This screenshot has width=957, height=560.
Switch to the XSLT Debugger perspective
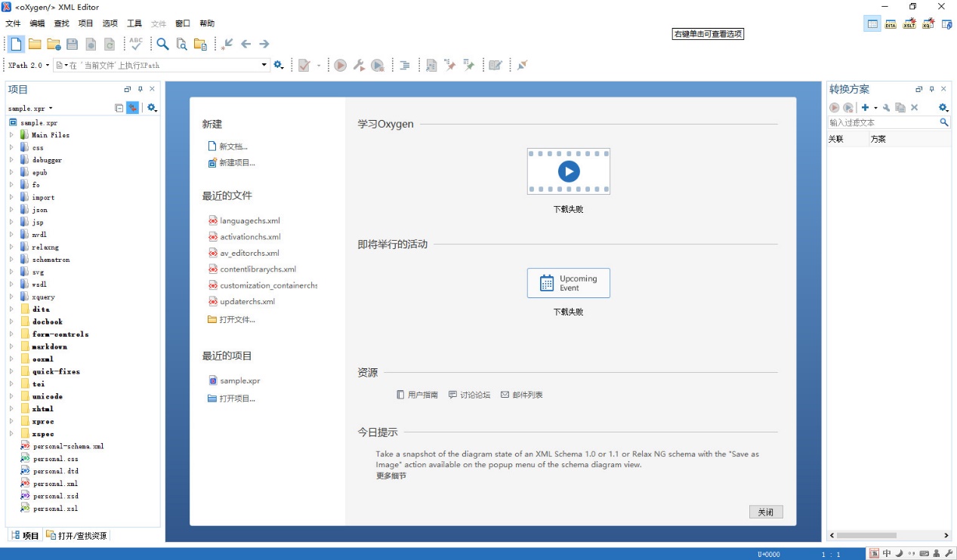coord(910,24)
